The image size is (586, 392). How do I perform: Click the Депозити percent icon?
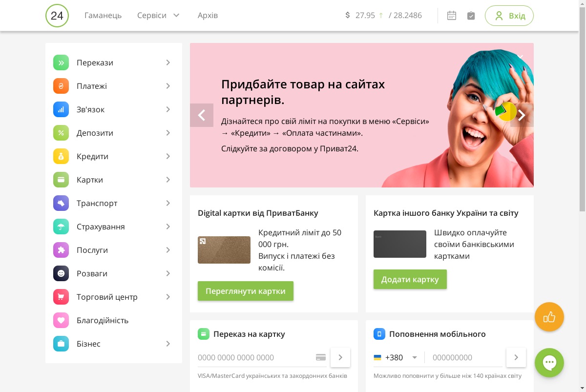pyautogui.click(x=61, y=133)
